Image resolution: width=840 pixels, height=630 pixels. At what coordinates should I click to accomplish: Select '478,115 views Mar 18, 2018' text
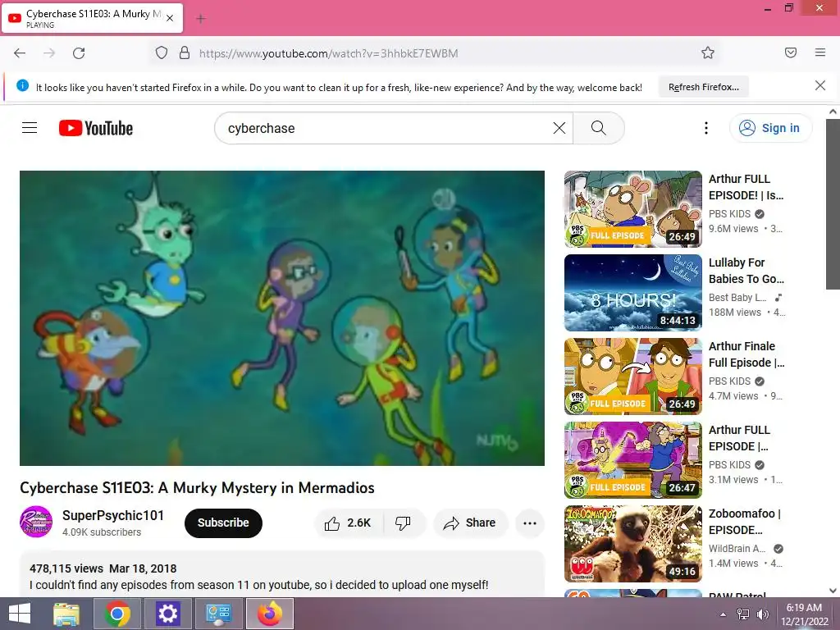click(103, 568)
